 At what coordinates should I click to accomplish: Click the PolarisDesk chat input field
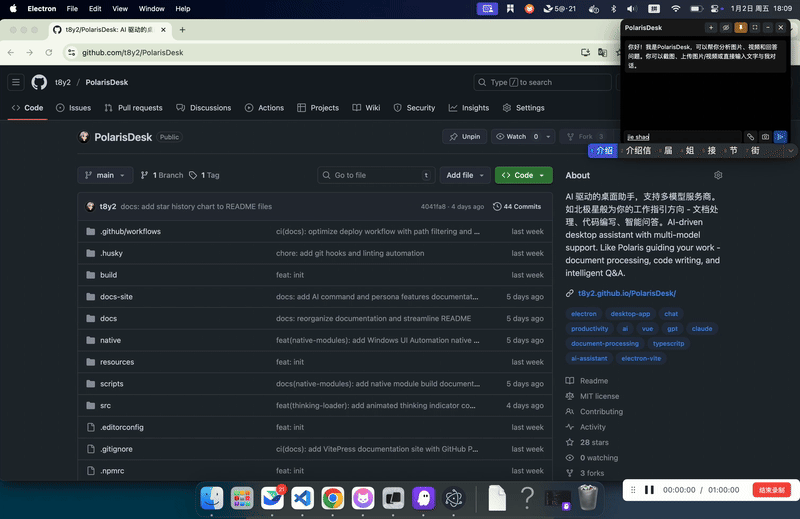pos(683,137)
